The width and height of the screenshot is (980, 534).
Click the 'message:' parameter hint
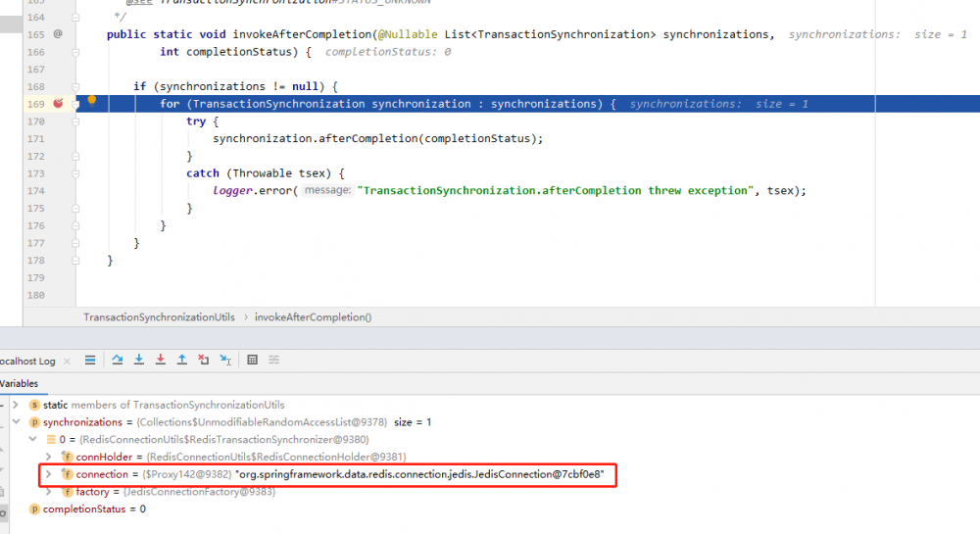(327, 190)
